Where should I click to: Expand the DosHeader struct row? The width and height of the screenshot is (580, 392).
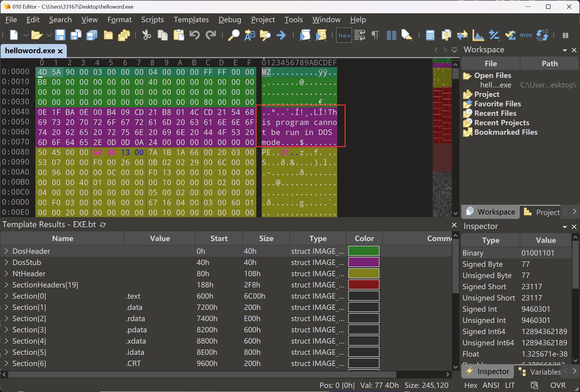click(6, 251)
